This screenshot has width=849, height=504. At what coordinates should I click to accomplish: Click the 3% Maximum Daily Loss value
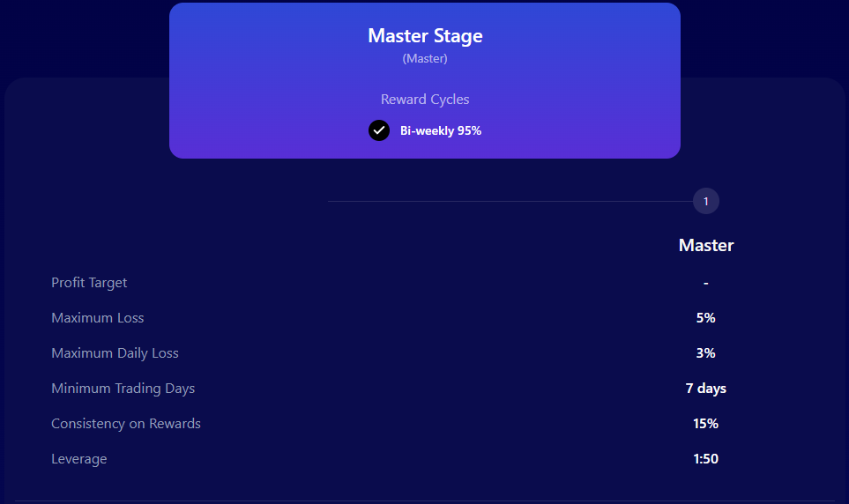706,353
